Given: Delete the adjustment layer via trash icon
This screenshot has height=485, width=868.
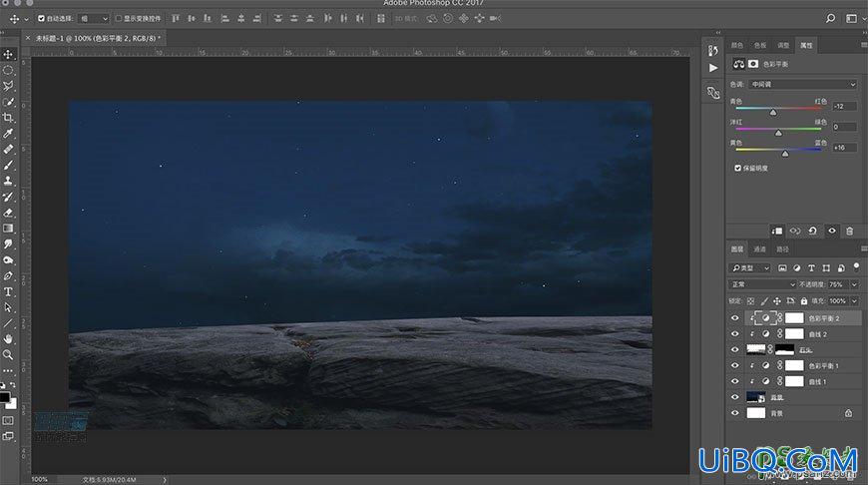Looking at the screenshot, I should coord(850,231).
